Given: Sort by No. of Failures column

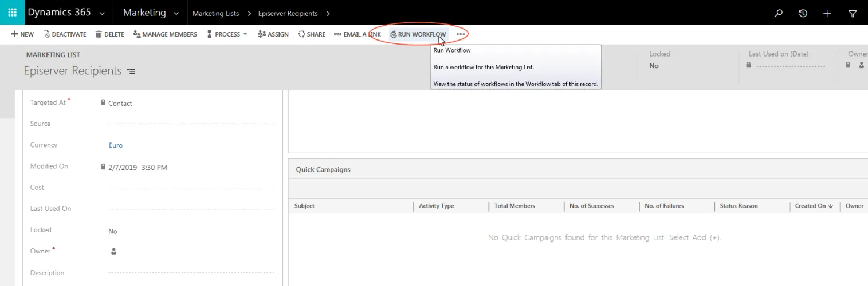Looking at the screenshot, I should pos(664,206).
